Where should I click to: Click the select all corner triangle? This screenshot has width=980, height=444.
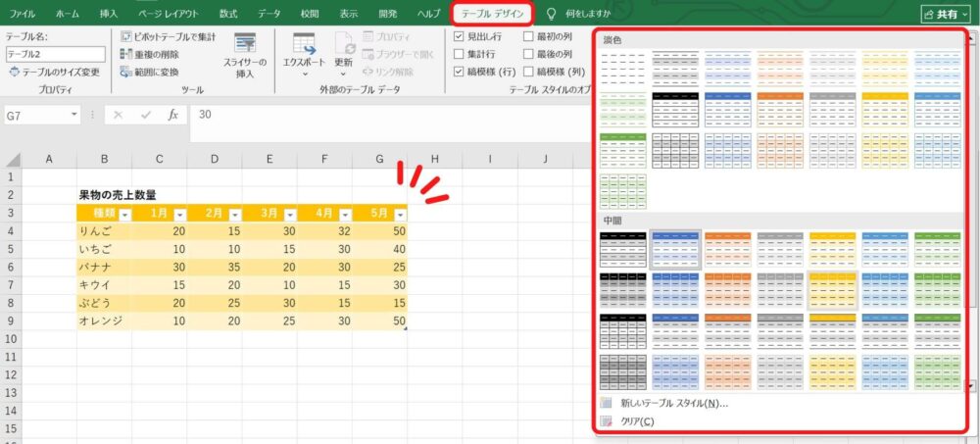(13, 160)
